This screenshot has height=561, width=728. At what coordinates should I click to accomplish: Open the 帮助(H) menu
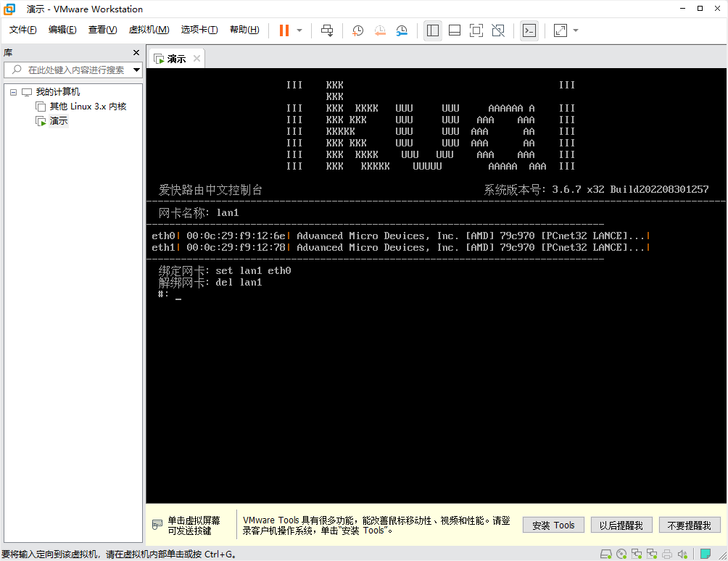244,30
